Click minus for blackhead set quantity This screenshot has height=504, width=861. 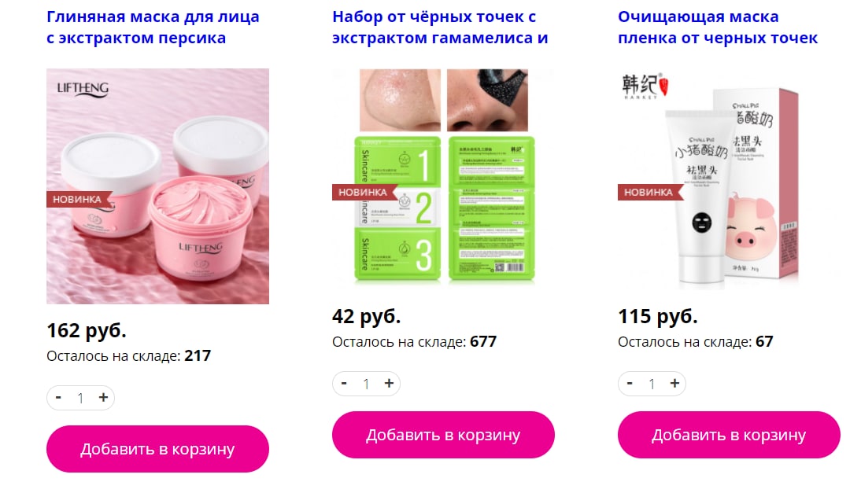344,384
